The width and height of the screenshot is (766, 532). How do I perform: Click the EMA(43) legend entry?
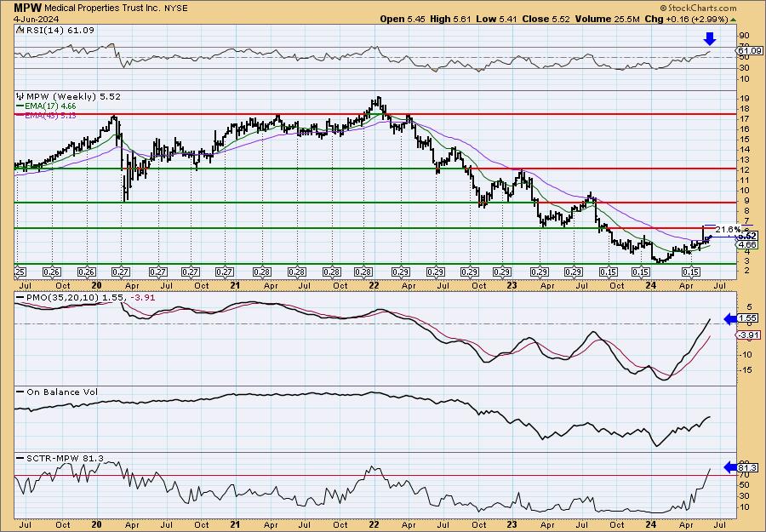tap(52, 115)
